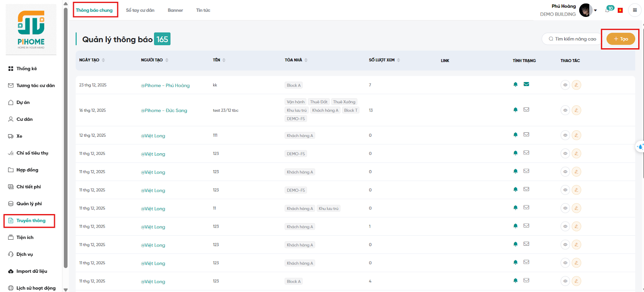The image size is (644, 292).
Task: Click the Tìm kiếm nâng cao search field
Action: (572, 39)
